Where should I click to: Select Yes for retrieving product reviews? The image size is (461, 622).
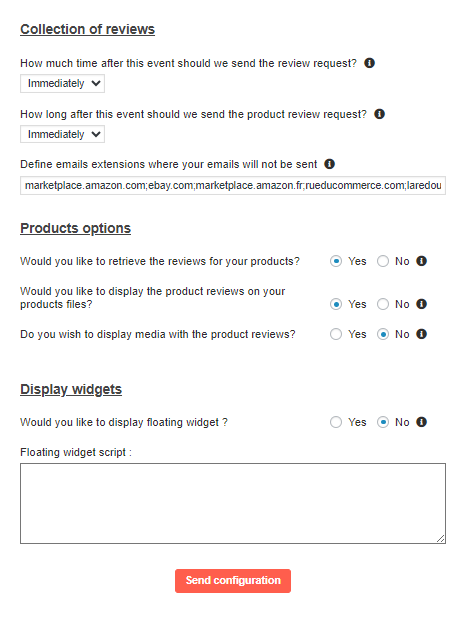(336, 261)
